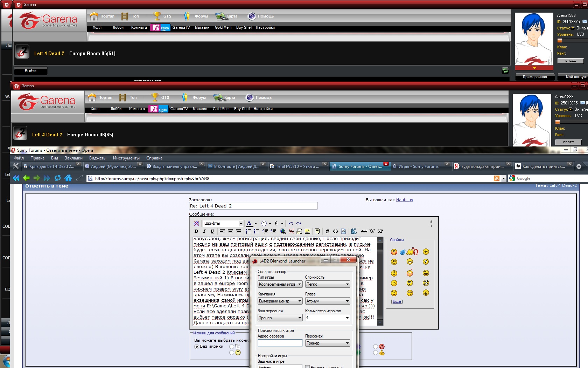Go to Opera's home page icon

tap(68, 178)
